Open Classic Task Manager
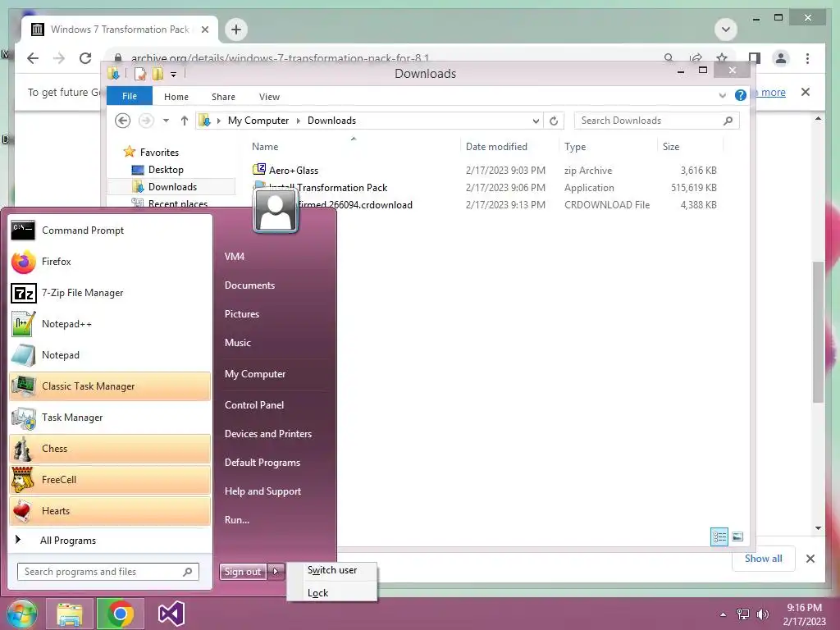 tap(111, 386)
